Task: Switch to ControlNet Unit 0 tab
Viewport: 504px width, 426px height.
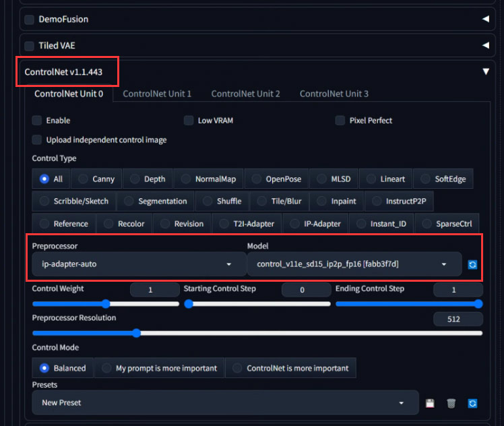Action: pyautogui.click(x=69, y=94)
